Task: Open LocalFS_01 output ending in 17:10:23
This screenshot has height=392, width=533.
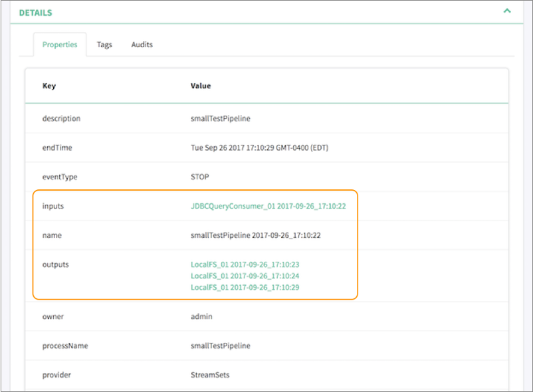Action: tap(245, 264)
